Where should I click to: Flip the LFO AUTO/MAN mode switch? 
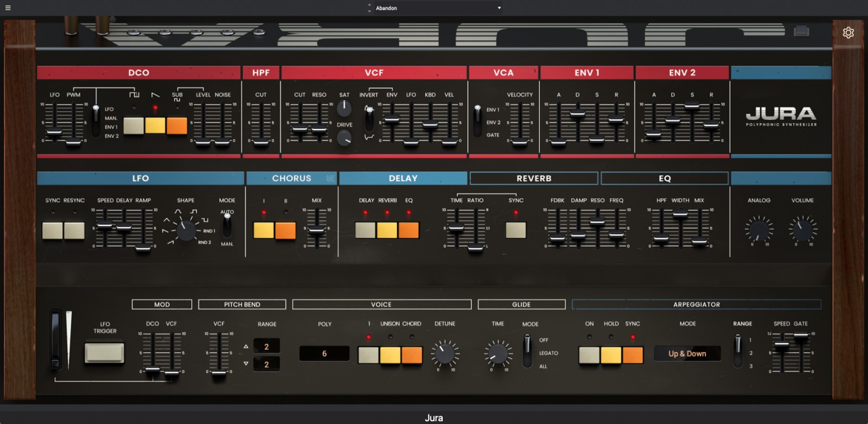227,224
